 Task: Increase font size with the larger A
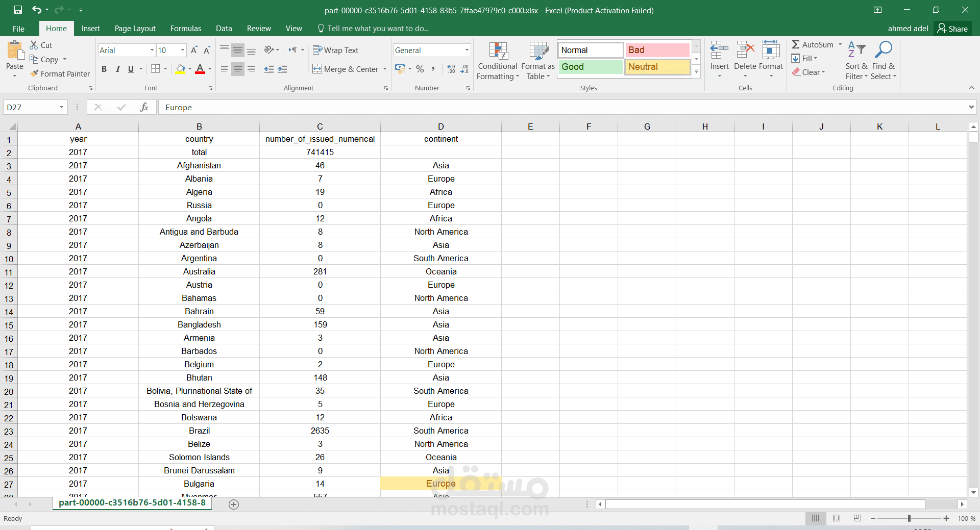point(194,50)
